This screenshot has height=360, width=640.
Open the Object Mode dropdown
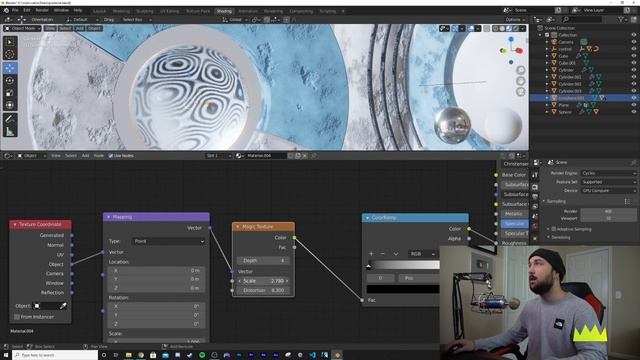[x=22, y=29]
